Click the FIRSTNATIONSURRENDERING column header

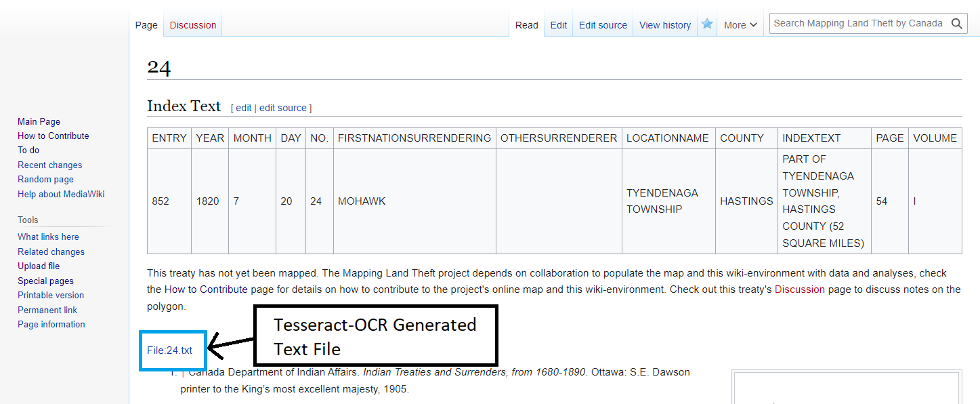coord(414,138)
